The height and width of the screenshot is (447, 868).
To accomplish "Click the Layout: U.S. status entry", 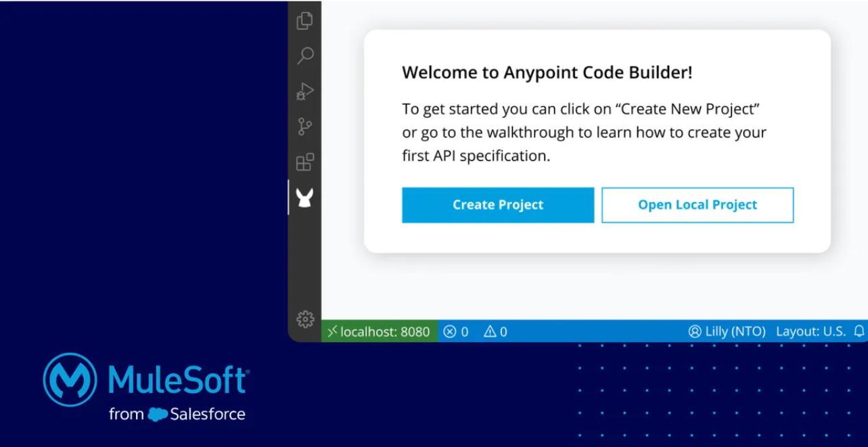I will [x=810, y=332].
